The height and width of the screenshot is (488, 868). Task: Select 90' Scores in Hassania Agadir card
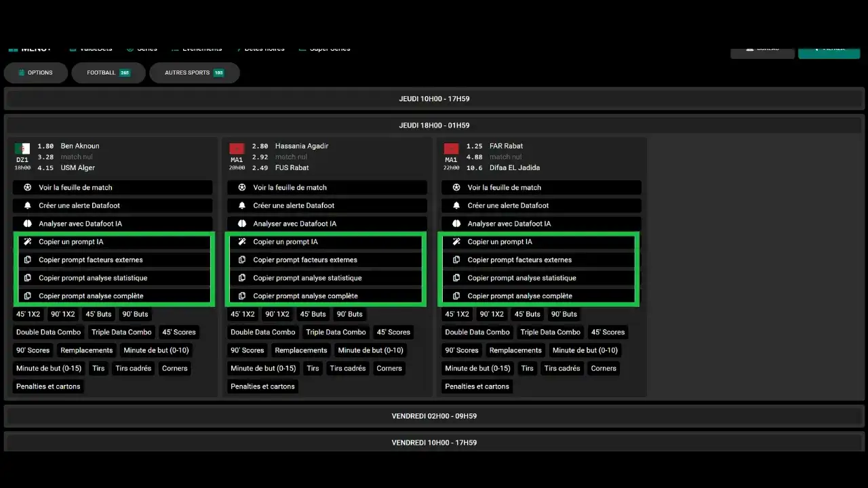pos(248,350)
